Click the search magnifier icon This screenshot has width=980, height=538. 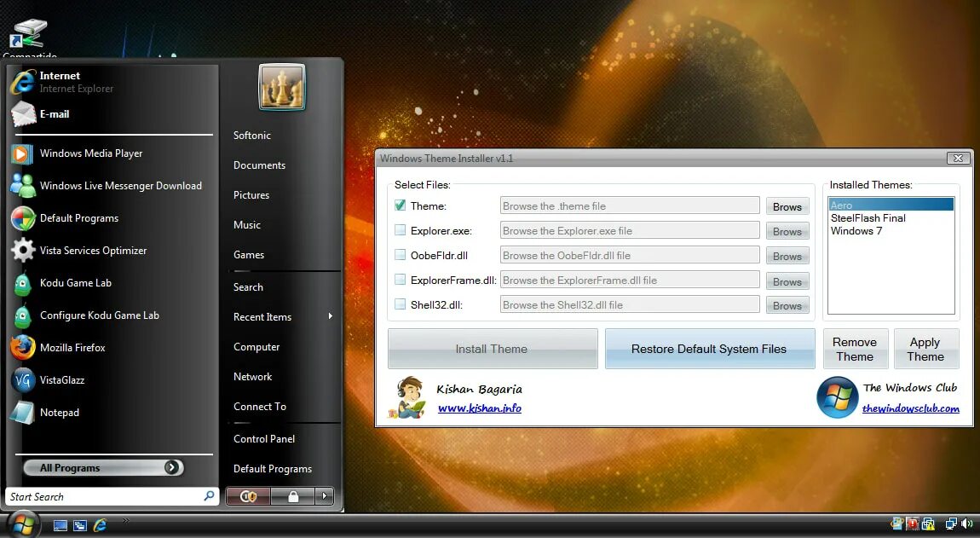[x=209, y=496]
